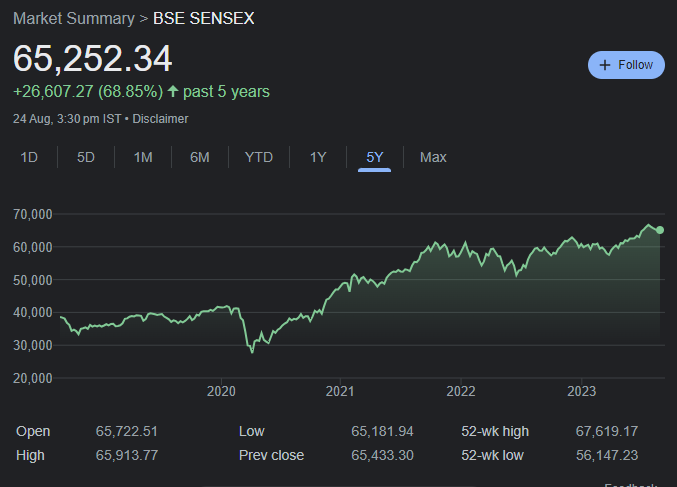Select the 5D time range tab
This screenshot has width=677, height=487.
(x=85, y=157)
